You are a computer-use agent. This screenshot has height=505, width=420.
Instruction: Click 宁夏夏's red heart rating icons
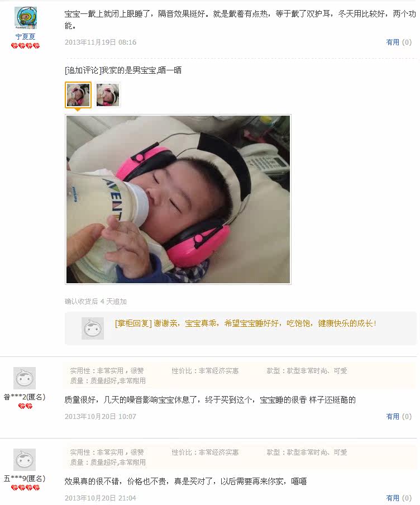[26, 46]
